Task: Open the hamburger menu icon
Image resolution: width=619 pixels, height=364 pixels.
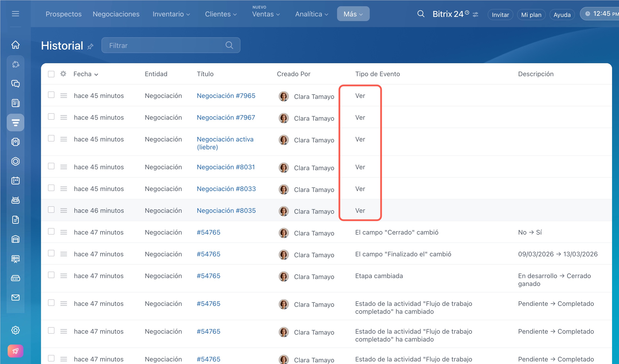Action: click(16, 14)
